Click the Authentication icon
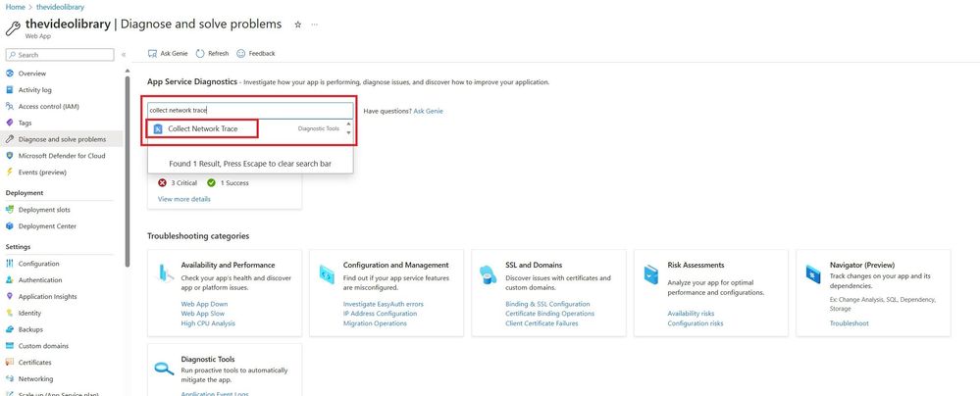The image size is (980, 396). pos(10,279)
